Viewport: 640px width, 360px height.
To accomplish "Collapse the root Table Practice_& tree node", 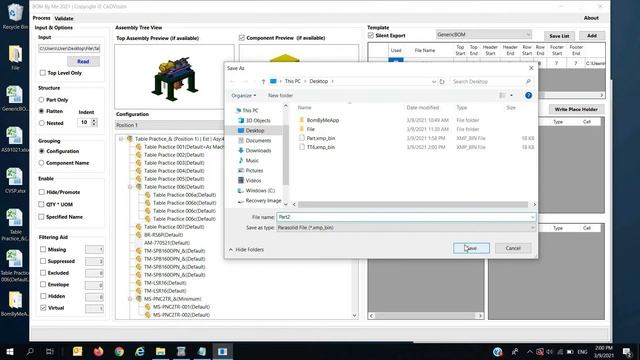I will point(121,139).
